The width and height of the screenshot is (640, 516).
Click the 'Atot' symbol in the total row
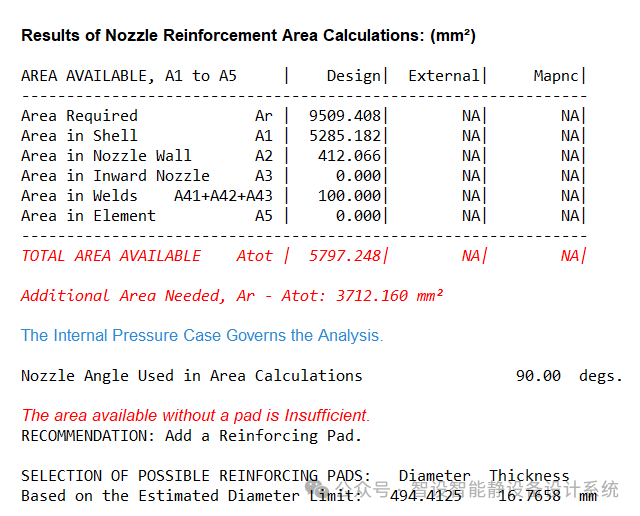click(254, 256)
